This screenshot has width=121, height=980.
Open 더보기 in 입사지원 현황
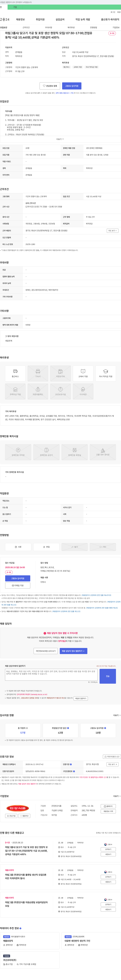[x=117, y=715]
